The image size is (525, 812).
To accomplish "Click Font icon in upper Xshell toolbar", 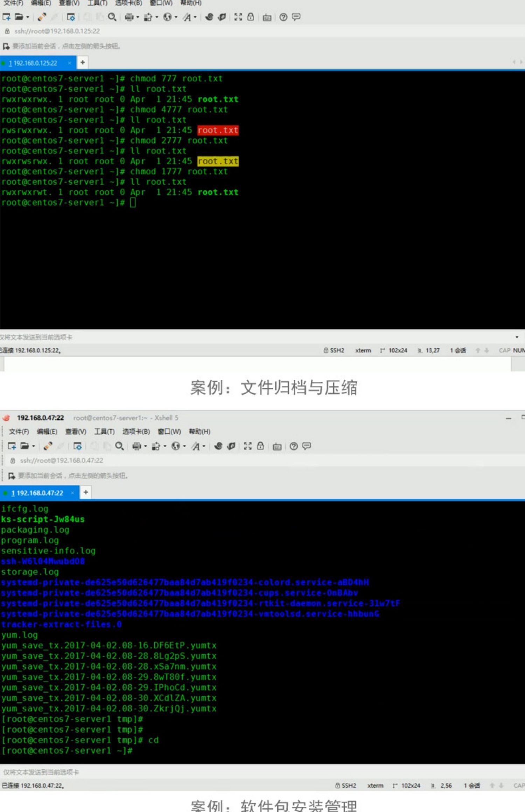I will point(187,17).
